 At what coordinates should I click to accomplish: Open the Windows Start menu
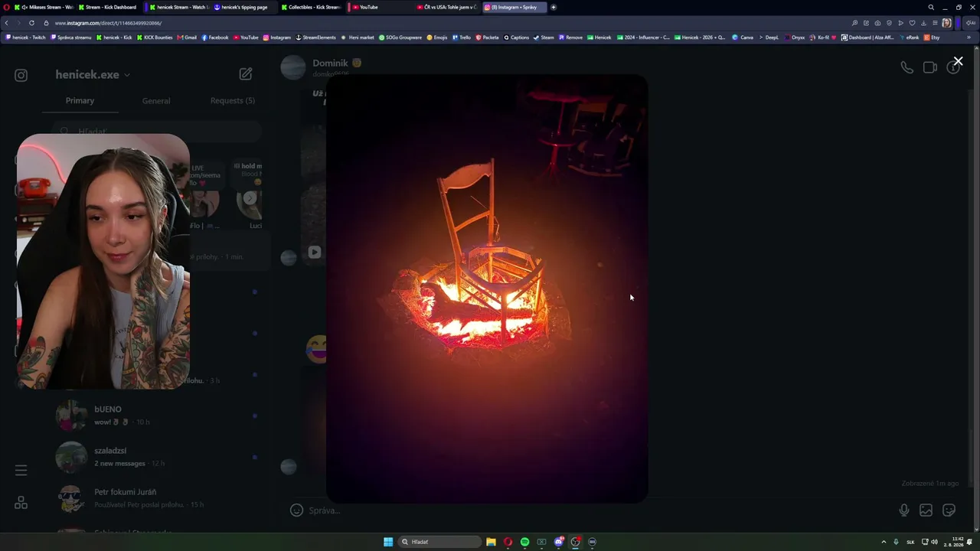click(x=388, y=542)
